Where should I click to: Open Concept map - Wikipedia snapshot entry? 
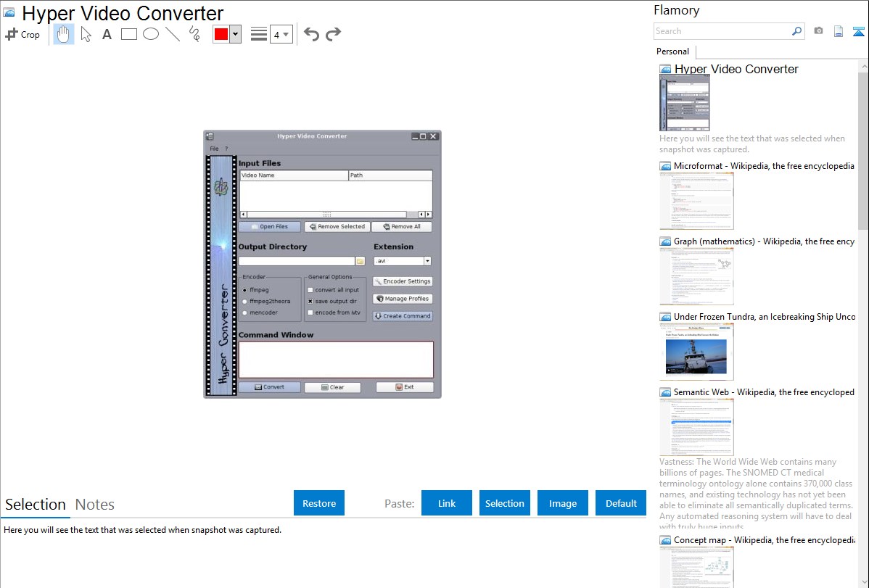[x=765, y=539]
